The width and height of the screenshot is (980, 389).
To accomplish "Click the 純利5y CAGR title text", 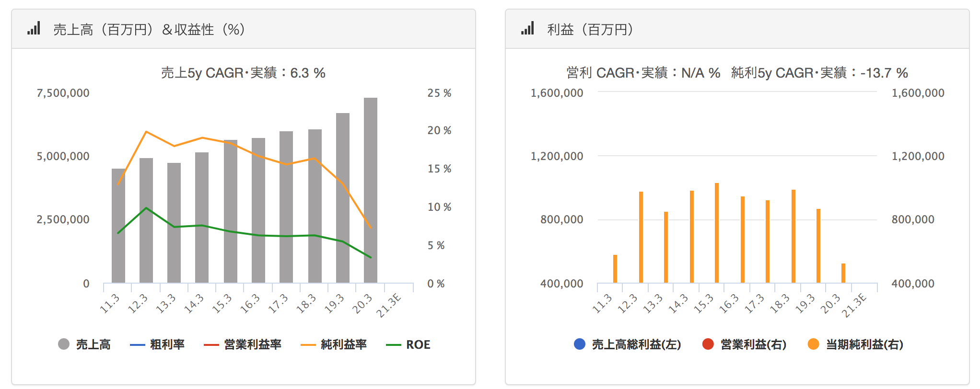I will (x=819, y=73).
